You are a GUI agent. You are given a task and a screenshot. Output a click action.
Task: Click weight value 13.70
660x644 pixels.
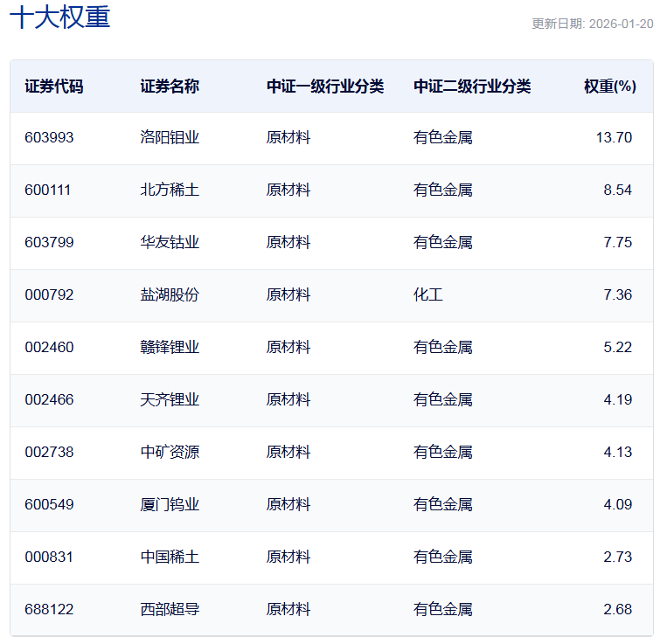tap(614, 137)
